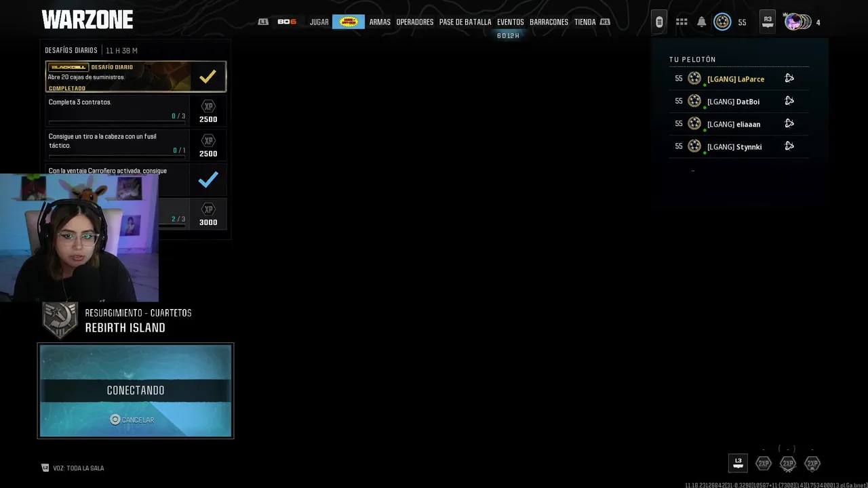Click the 3000 XP reward badge
Image resolution: width=868 pixels, height=488 pixels.
[208, 214]
